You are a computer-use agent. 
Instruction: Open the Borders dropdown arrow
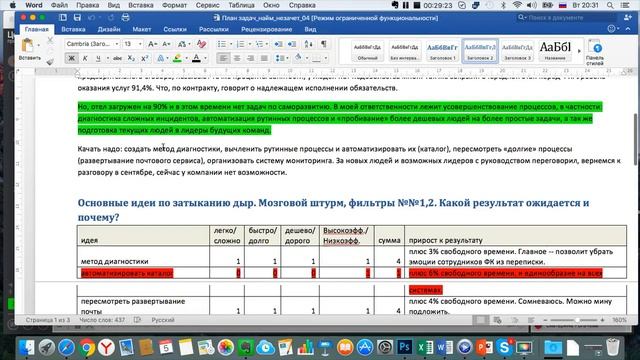tap(325, 58)
